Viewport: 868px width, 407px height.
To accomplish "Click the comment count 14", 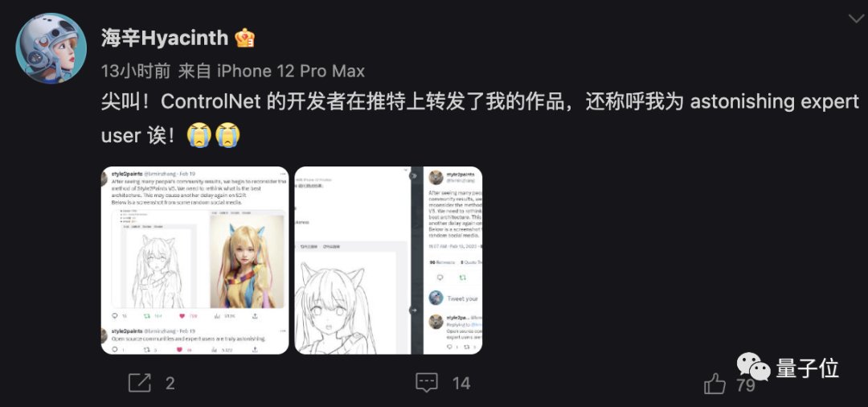I will tap(461, 383).
